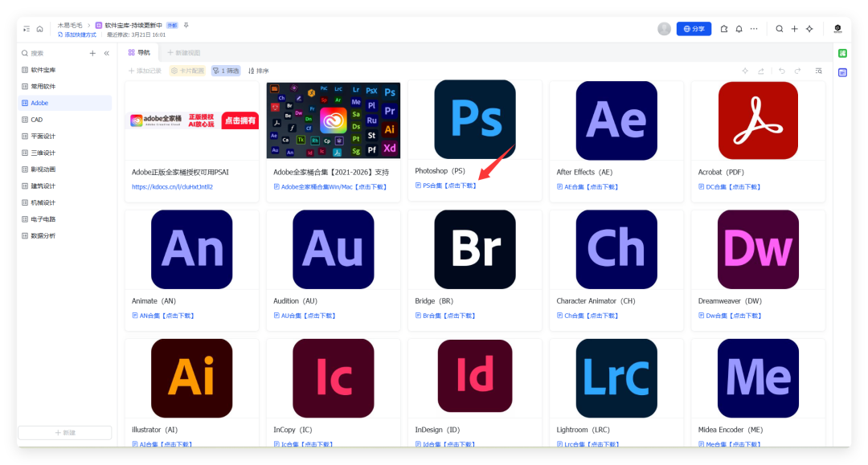Select 电子电路 sheet in sidebar
This screenshot has width=868, height=465.
coord(65,219)
